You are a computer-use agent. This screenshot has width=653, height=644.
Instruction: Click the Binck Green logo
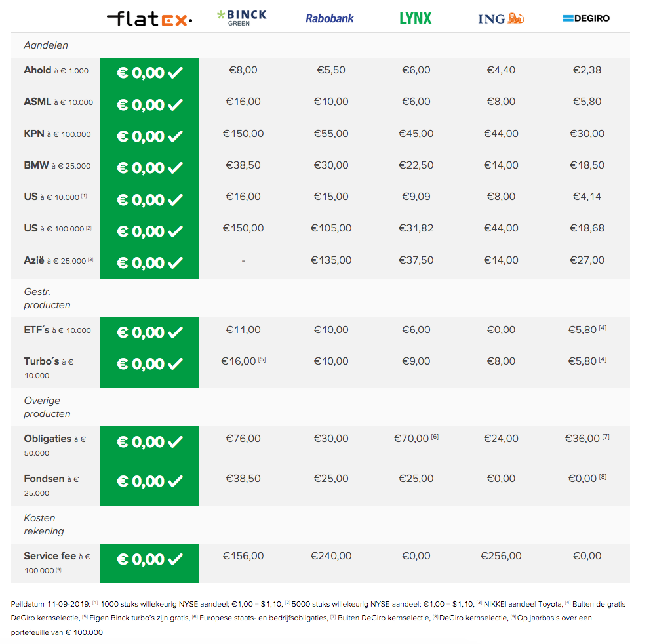click(241, 18)
